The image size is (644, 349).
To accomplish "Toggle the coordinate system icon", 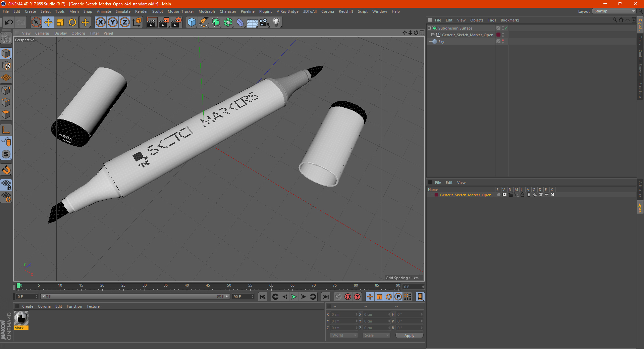I will pos(137,22).
